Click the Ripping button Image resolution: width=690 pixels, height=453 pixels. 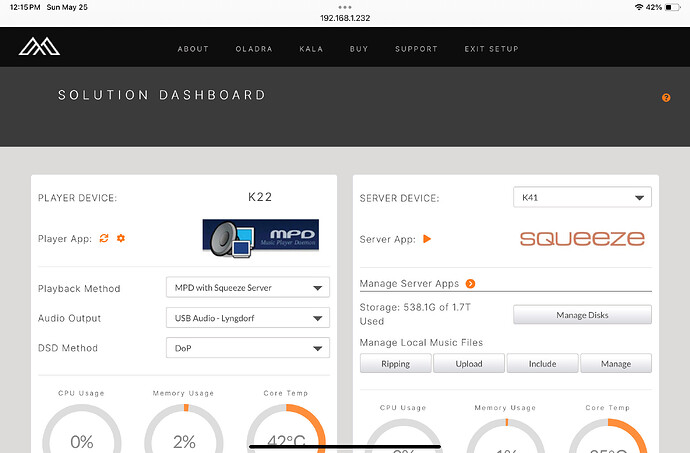[396, 364]
